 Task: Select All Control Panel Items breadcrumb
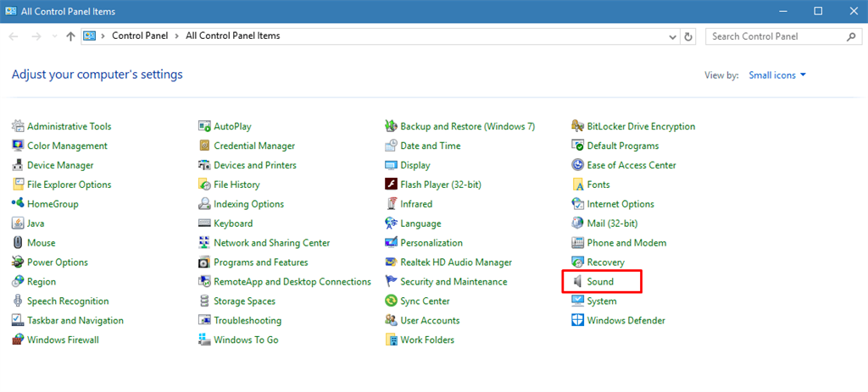coord(232,36)
